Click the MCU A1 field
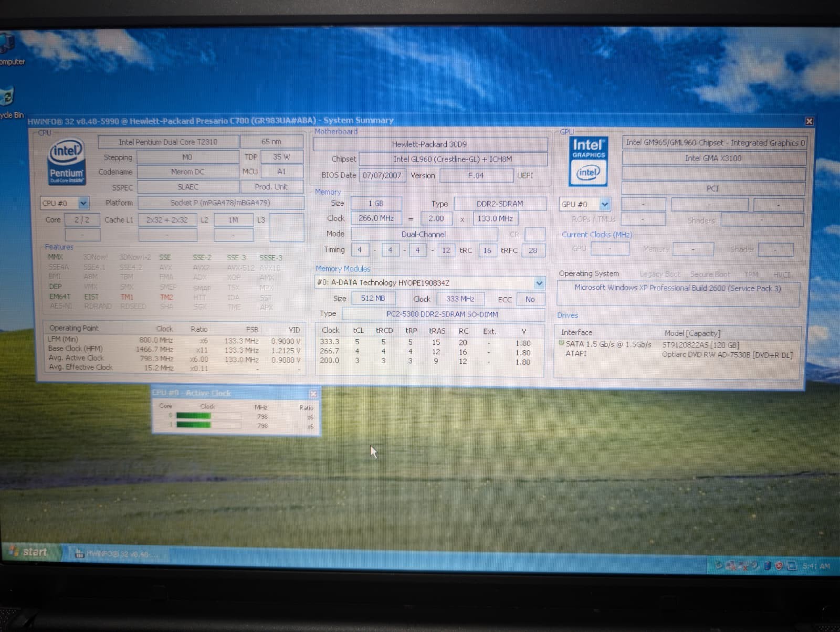The image size is (840, 632). [281, 172]
